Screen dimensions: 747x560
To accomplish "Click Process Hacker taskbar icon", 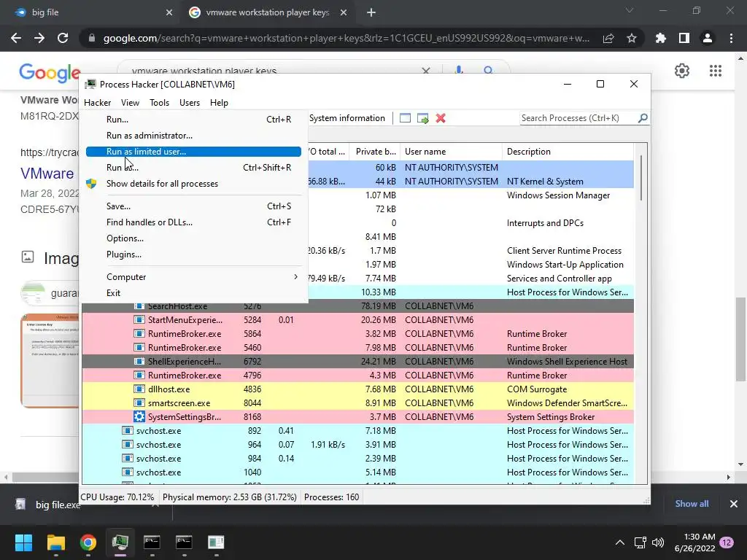I will [x=120, y=542].
